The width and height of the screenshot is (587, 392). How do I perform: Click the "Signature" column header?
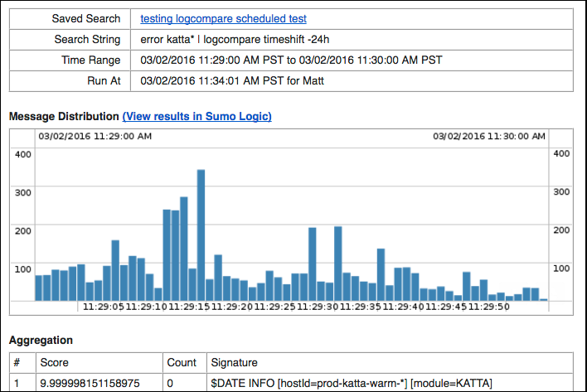click(x=234, y=362)
